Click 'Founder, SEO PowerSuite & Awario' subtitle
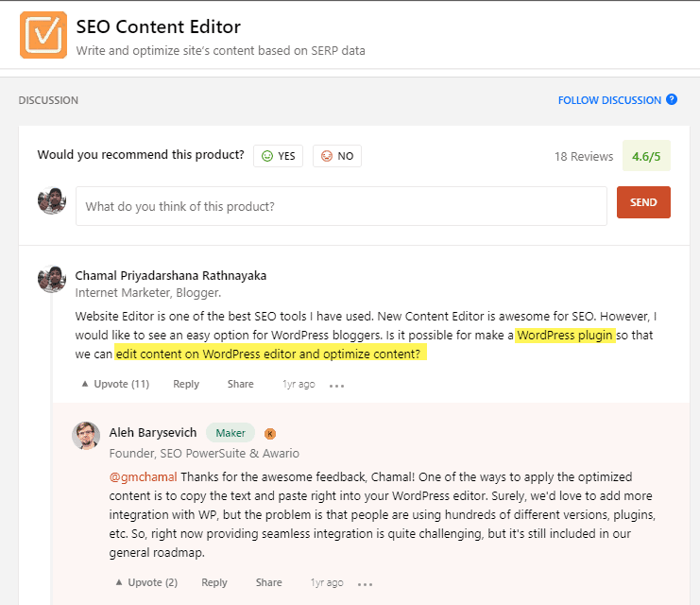 pos(204,453)
